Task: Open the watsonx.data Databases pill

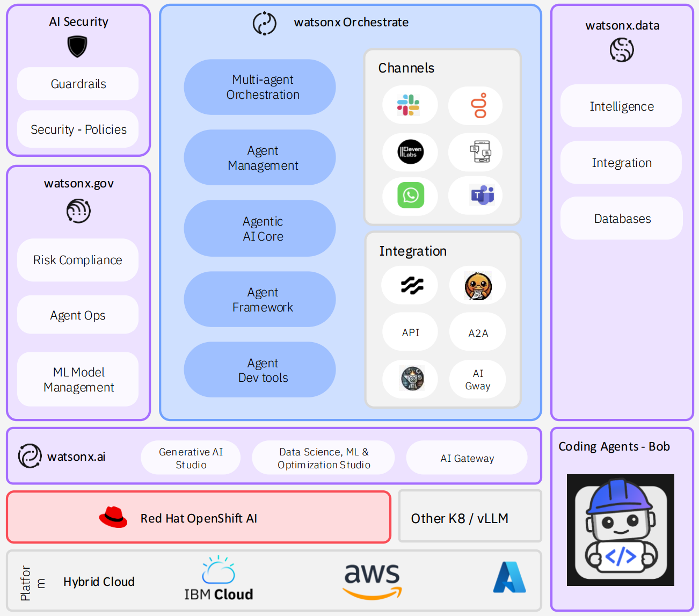Action: point(622,218)
